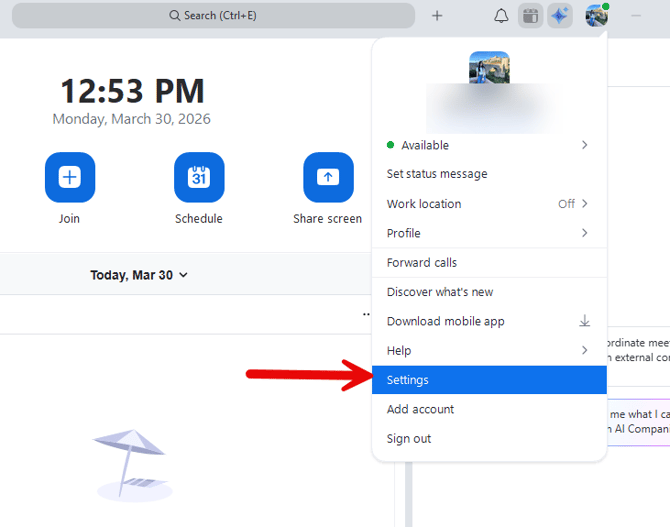Open the Today, Mar 30 date dropdown

click(x=139, y=275)
